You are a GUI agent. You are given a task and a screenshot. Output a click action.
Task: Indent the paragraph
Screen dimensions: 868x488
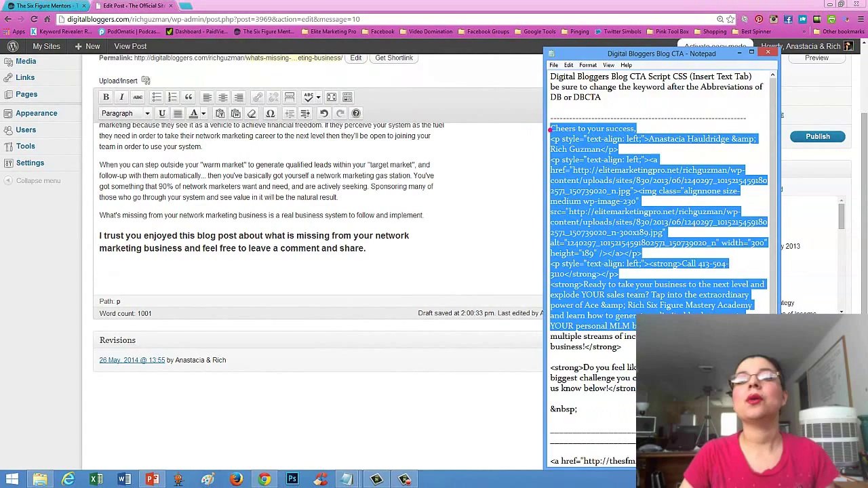305,113
